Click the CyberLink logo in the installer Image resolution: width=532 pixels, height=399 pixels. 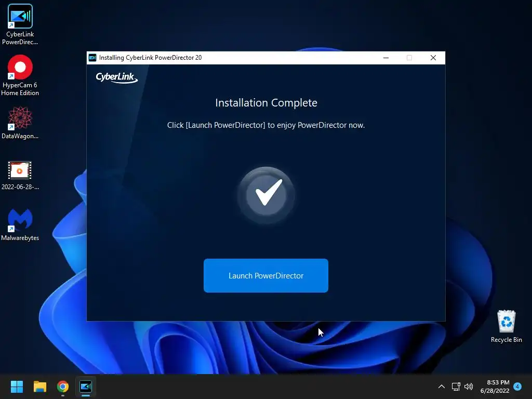tap(117, 78)
